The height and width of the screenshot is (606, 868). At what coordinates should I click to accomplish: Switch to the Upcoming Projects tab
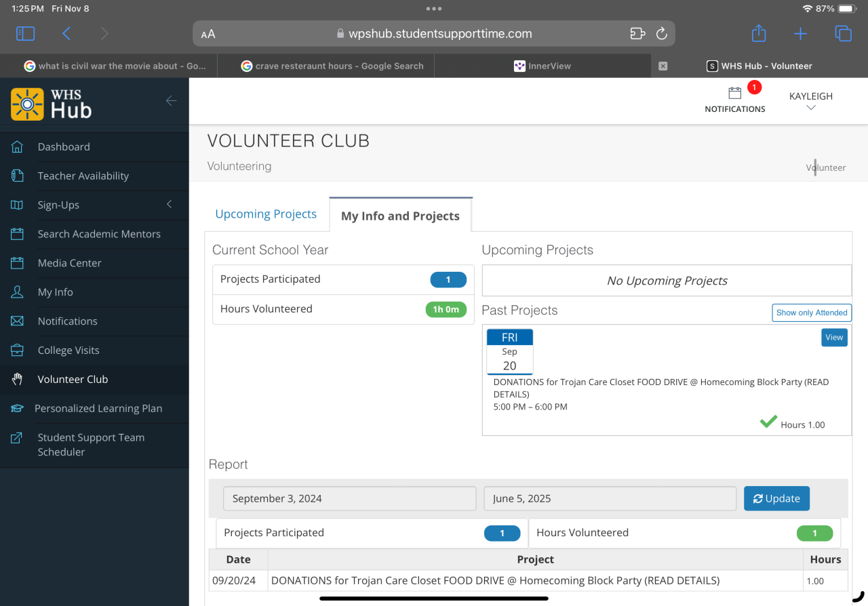266,214
